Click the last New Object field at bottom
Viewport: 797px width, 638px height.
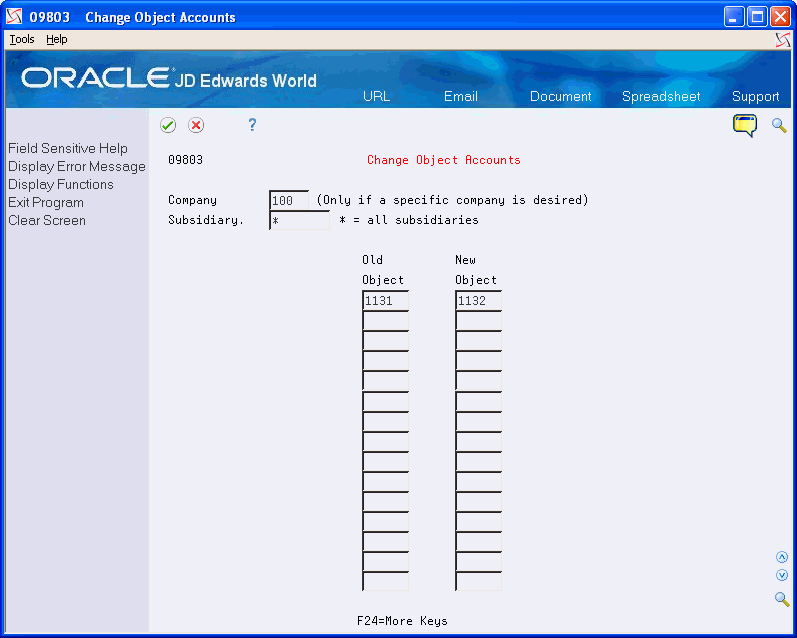478,581
